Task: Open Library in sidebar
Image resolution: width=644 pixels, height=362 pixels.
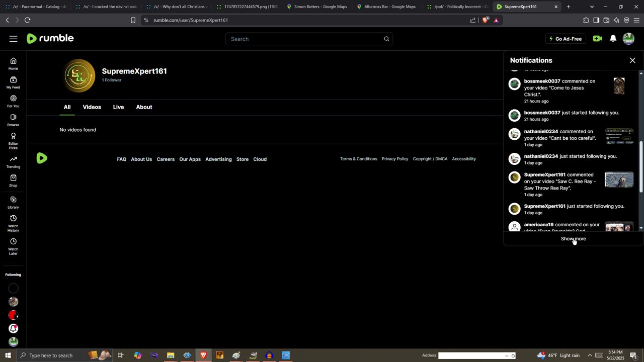Action: tap(13, 203)
